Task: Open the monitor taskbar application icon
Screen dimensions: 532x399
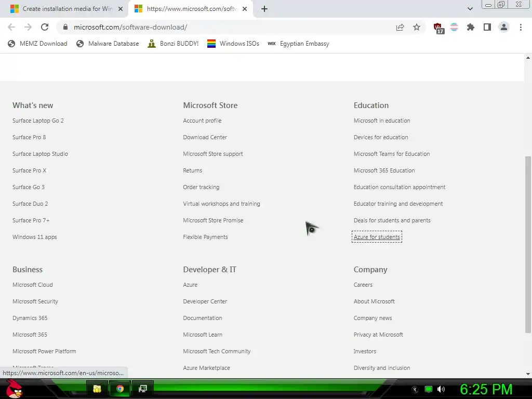Action: 142,389
